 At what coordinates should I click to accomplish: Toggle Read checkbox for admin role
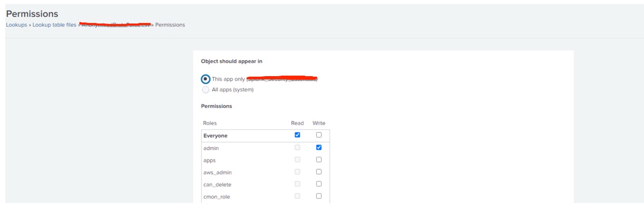click(297, 147)
